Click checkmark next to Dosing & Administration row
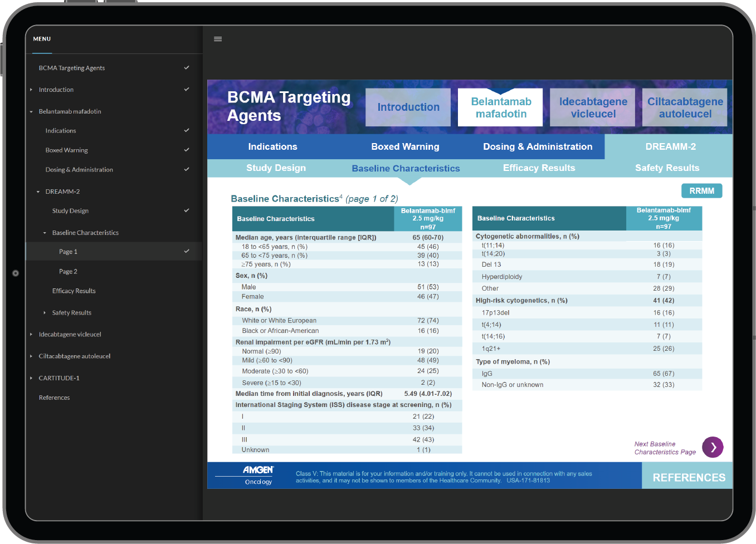The width and height of the screenshot is (756, 544). click(187, 169)
